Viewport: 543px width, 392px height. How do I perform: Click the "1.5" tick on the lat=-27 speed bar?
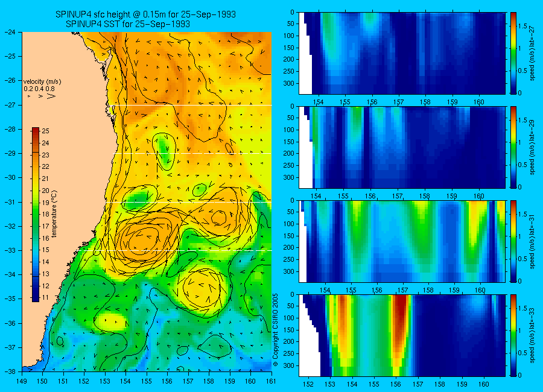pyautogui.click(x=522, y=27)
